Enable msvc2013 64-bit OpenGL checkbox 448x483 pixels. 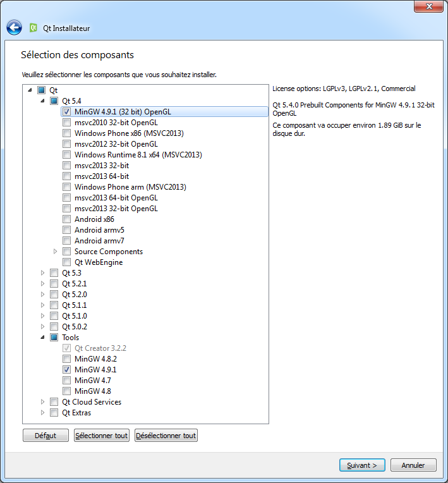point(66,198)
